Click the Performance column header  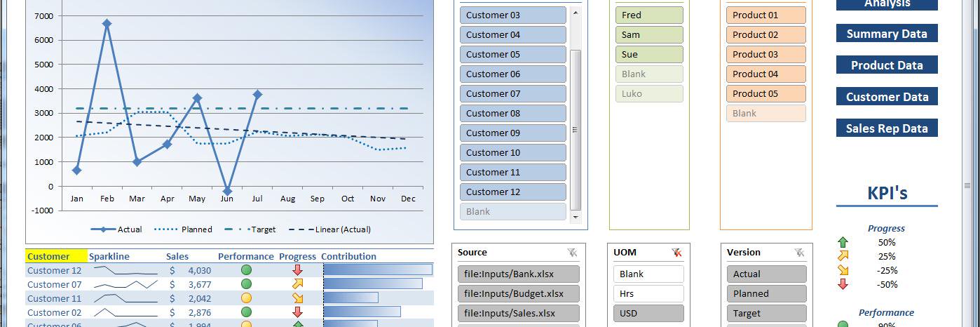tap(246, 256)
